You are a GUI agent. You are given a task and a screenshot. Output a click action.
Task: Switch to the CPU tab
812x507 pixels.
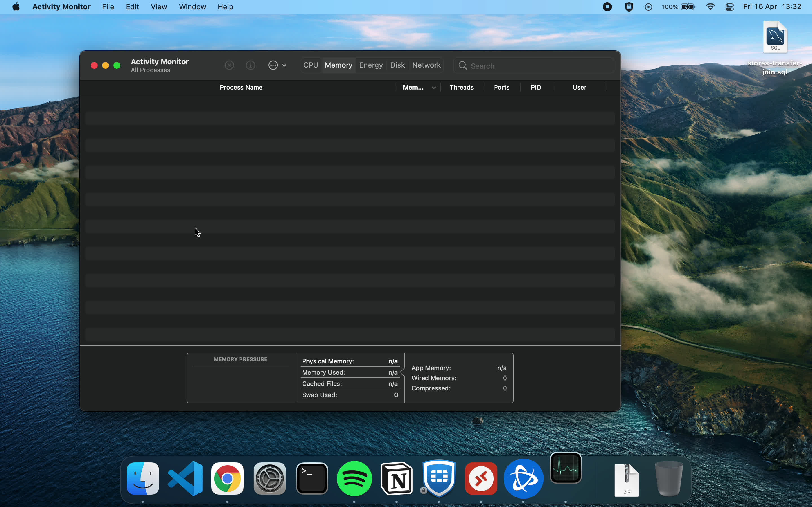[x=310, y=65]
